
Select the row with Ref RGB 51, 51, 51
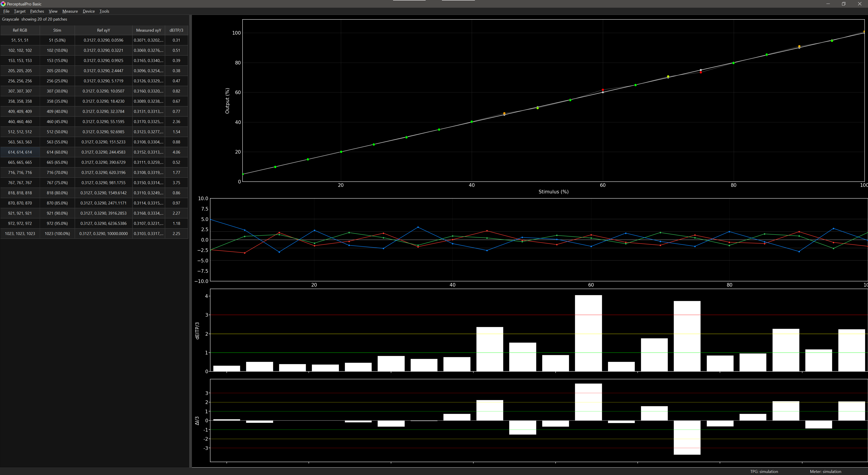coord(94,40)
